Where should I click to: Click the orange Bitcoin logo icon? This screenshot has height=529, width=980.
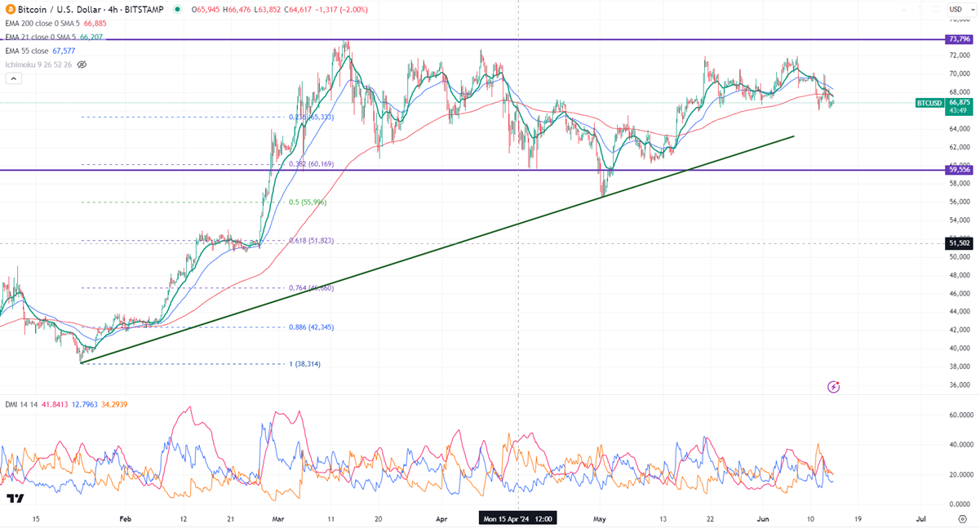(9, 9)
